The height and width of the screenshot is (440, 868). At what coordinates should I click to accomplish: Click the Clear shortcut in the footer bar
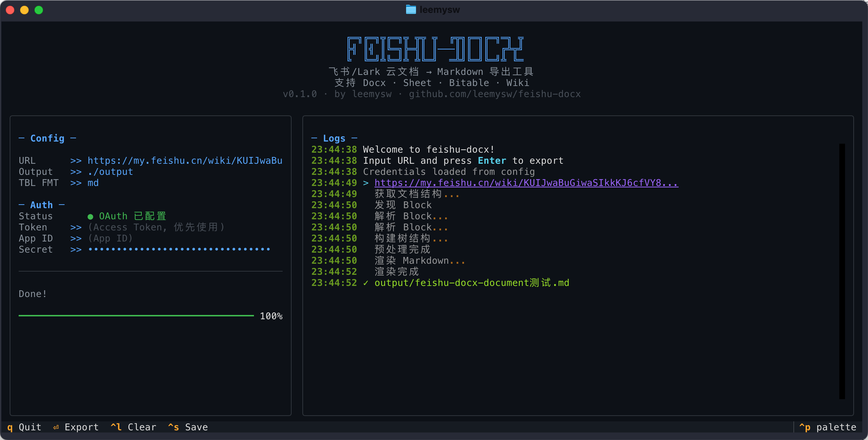point(133,427)
